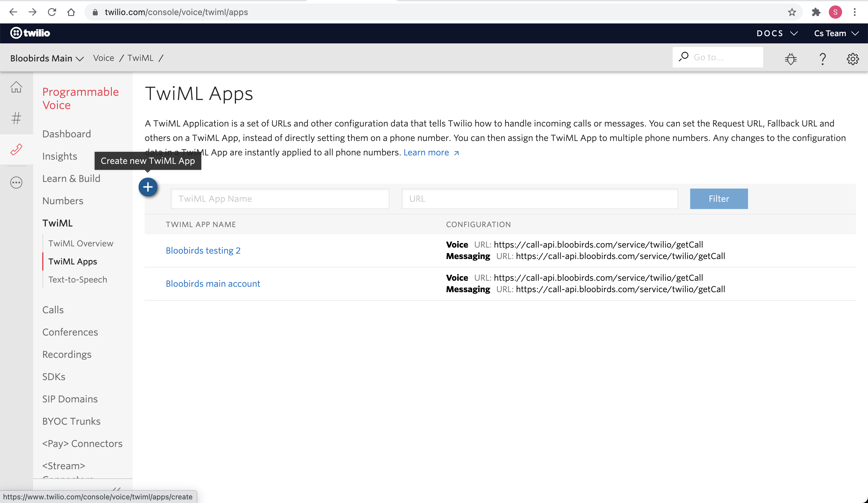This screenshot has height=503, width=868.
Task: Click the Voice breadcrumb
Action: (x=103, y=58)
